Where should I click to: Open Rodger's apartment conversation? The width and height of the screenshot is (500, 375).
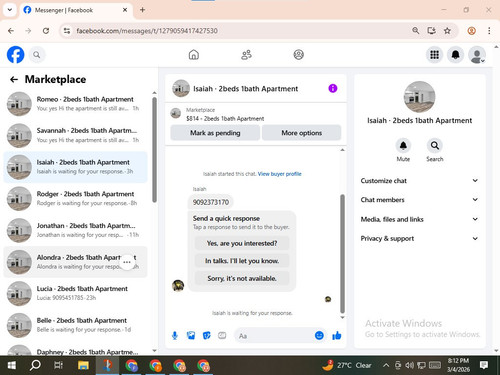(x=75, y=199)
